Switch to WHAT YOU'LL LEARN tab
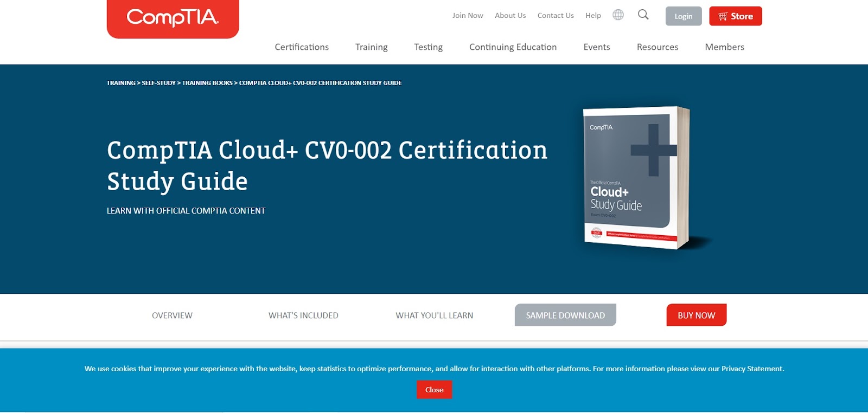This screenshot has width=868, height=413. (x=435, y=315)
